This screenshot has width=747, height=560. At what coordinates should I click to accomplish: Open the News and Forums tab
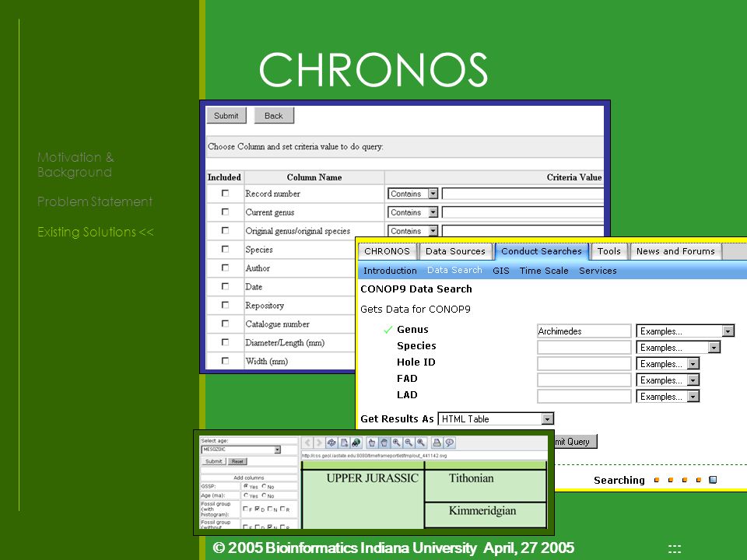pyautogui.click(x=675, y=251)
